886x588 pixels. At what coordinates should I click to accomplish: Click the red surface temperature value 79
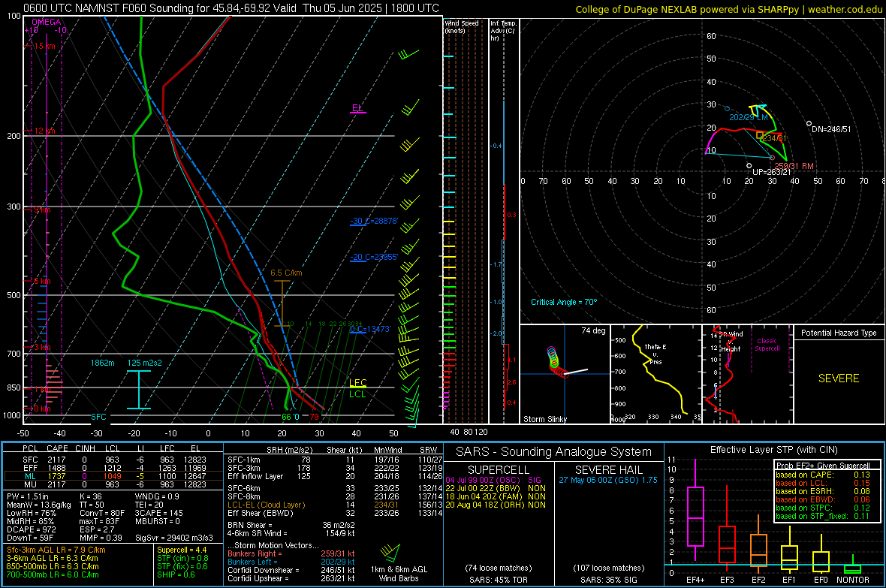(314, 418)
